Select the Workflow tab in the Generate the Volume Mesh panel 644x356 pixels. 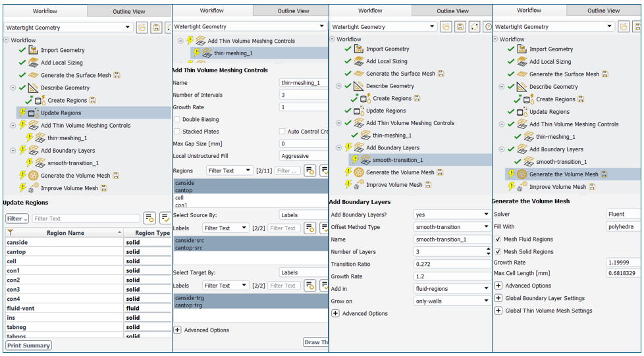point(529,11)
